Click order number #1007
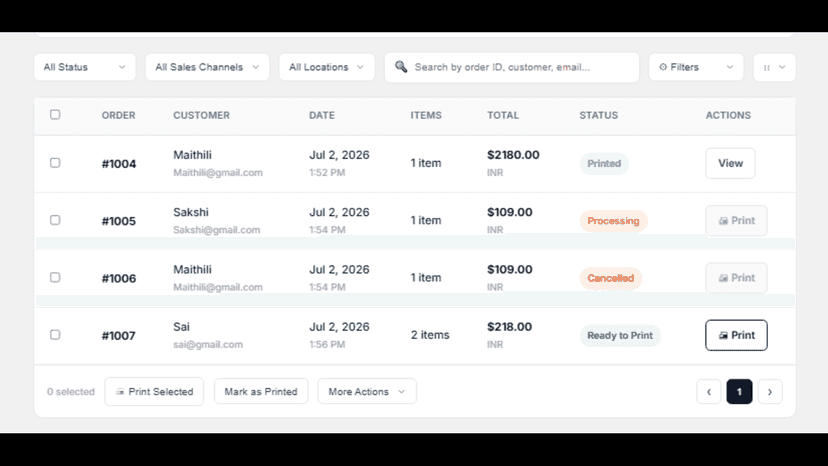Screen dimensions: 828x466 (118, 335)
